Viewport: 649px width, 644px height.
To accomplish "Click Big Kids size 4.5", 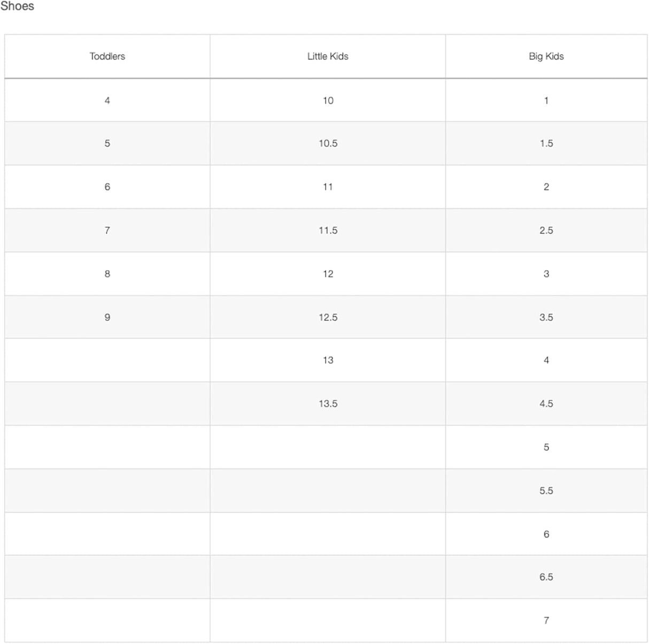I will (x=546, y=404).
